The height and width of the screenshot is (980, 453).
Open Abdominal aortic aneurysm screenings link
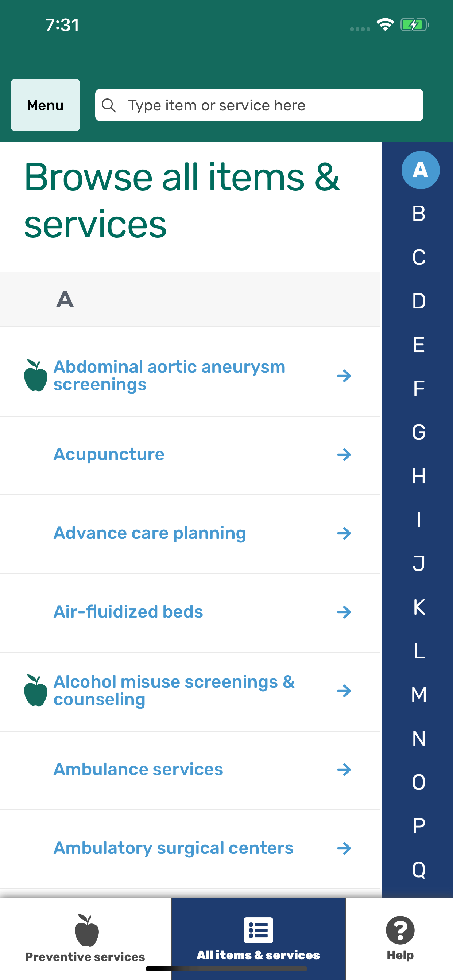tap(169, 376)
